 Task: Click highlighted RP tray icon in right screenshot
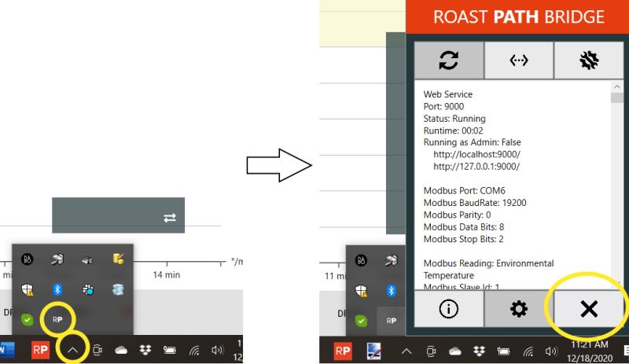391,321
